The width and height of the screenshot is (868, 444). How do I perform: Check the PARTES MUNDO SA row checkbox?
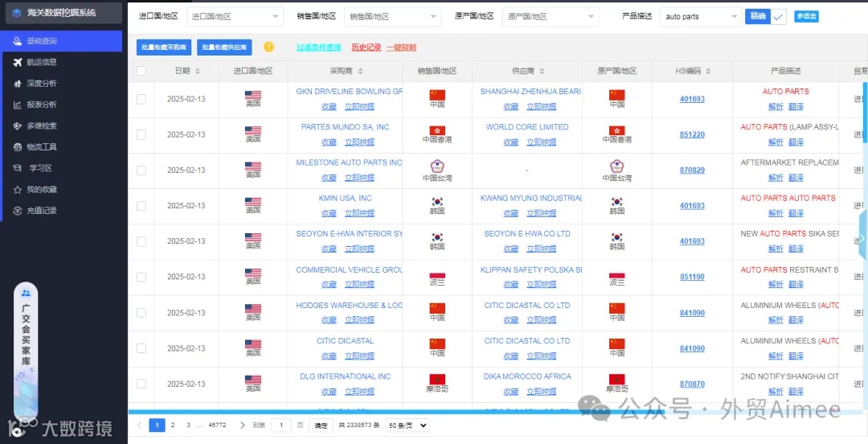tap(141, 134)
